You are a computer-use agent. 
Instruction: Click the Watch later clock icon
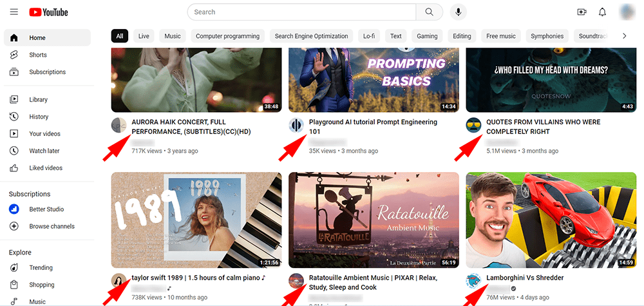[x=14, y=151]
